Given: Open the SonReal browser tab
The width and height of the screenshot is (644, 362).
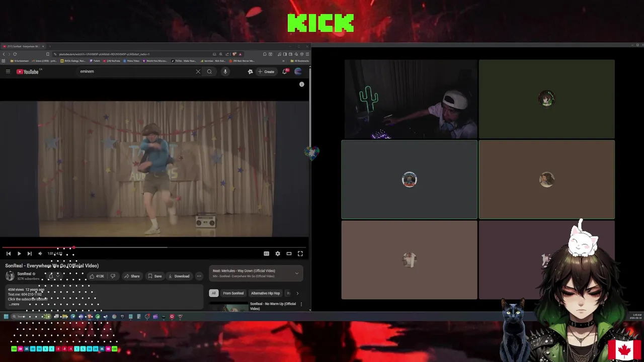Looking at the screenshot, I should point(24,46).
